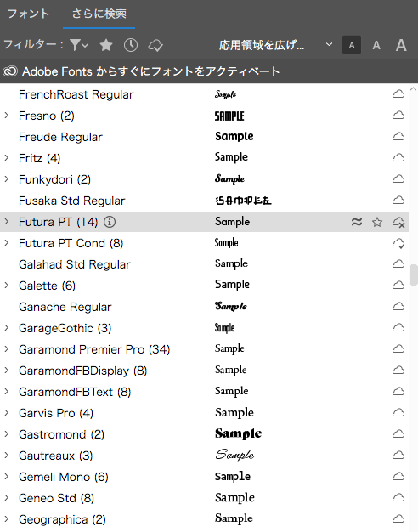Viewport: 418px width, 532px height.
Task: Expand the GarageGothic font family
Action: click(x=7, y=328)
